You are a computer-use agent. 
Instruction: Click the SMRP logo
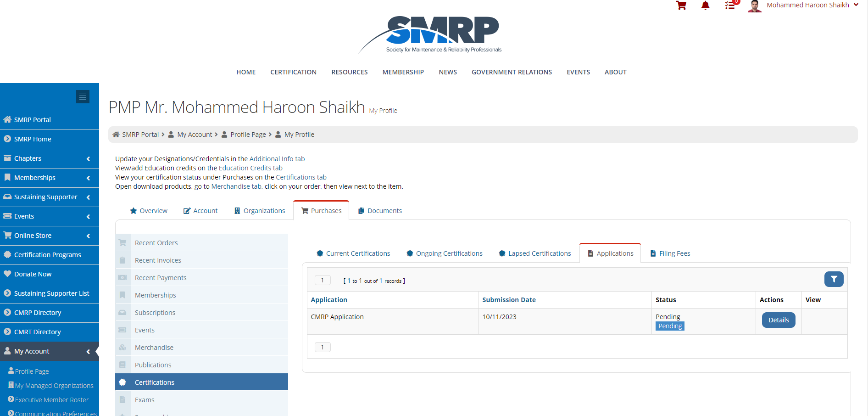(430, 35)
